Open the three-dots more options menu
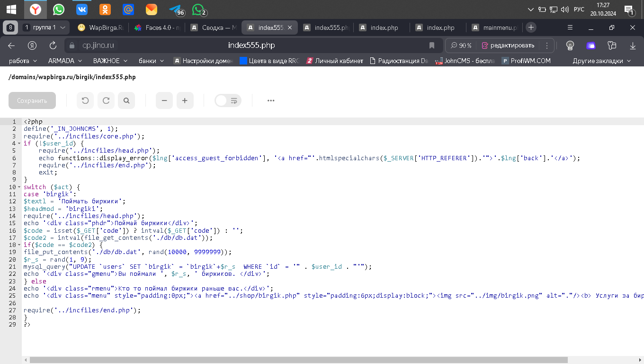Screen dimensions: 644x364 click(x=271, y=100)
